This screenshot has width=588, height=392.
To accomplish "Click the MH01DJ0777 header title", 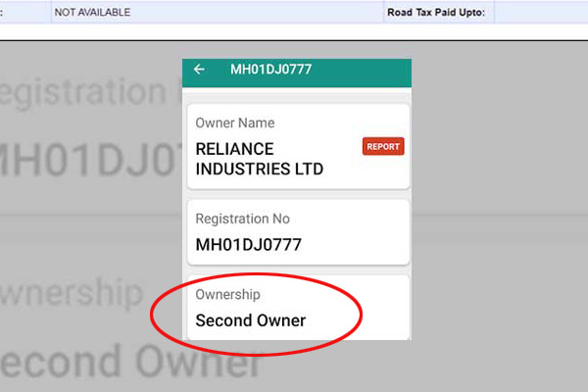I will [271, 70].
